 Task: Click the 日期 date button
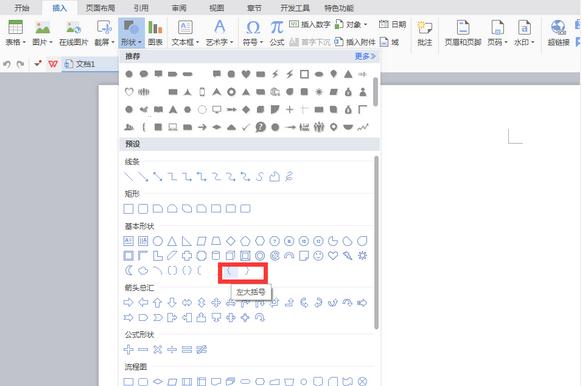tap(392, 24)
